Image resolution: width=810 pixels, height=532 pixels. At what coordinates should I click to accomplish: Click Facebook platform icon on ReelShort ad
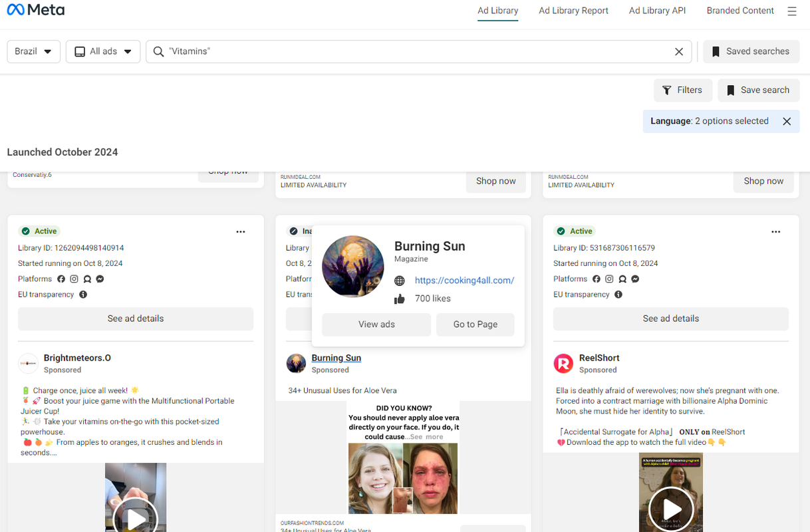pyautogui.click(x=597, y=279)
